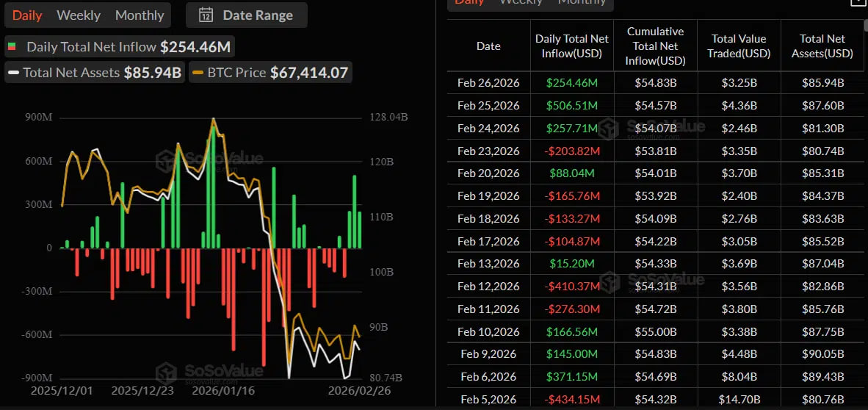The height and width of the screenshot is (410, 868).
Task: Click the $371.15M inflow cell
Action: [x=572, y=377]
